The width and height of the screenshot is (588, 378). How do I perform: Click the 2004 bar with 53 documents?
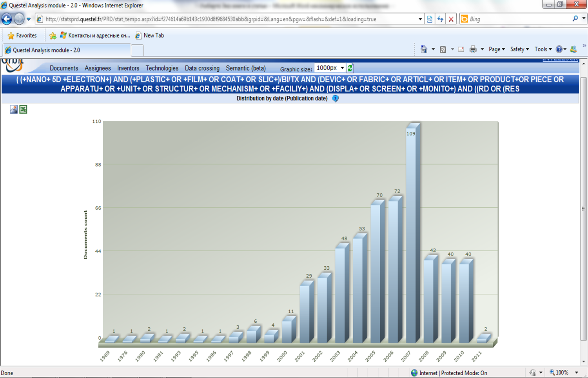(x=360, y=289)
